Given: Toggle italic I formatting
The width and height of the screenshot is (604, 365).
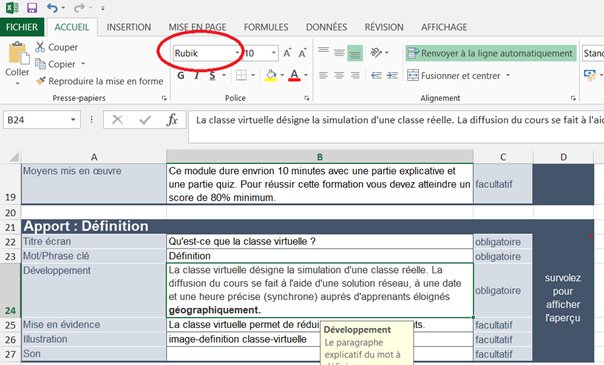Looking at the screenshot, I should click(x=196, y=75).
